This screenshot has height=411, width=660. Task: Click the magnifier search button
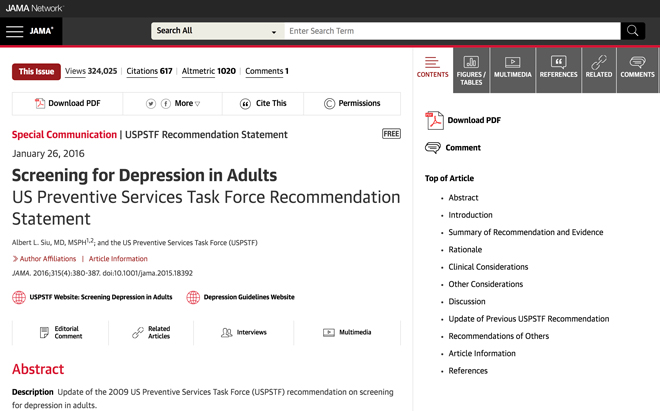pos(632,31)
